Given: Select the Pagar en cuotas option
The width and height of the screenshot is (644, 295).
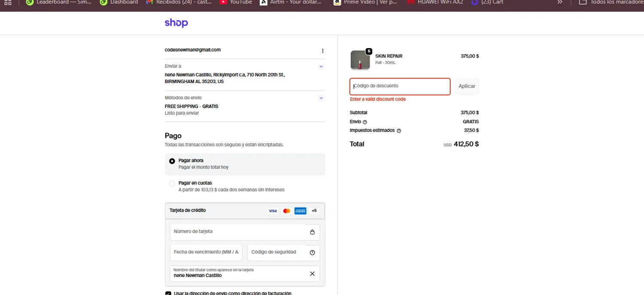Looking at the screenshot, I should tap(172, 183).
